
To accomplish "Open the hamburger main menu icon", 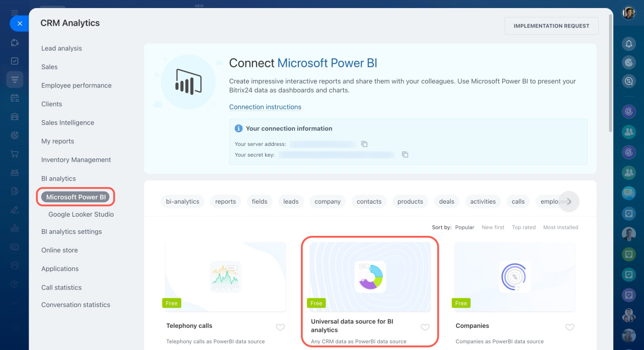I will tap(15, 13).
